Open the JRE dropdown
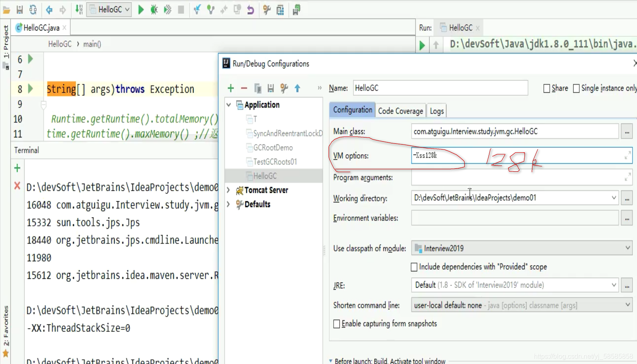The height and width of the screenshot is (364, 637). [614, 285]
